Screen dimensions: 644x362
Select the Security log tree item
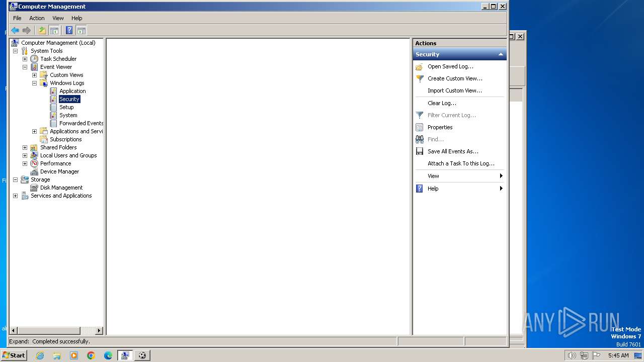coord(69,99)
